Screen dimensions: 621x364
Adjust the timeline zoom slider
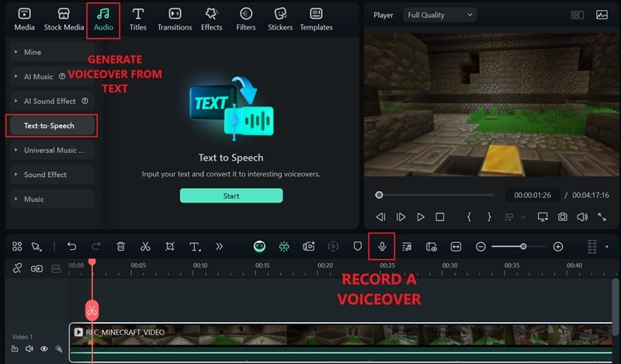[x=523, y=246]
